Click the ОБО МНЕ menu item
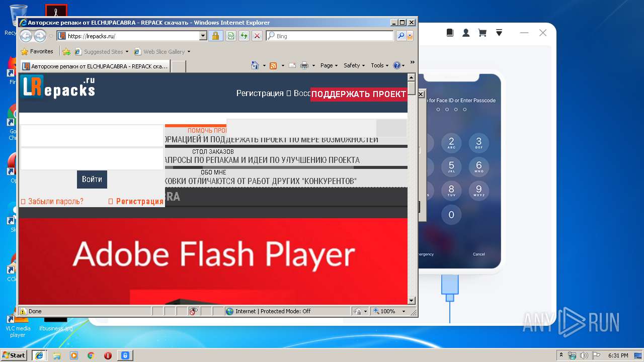644x362 pixels. coord(213,172)
